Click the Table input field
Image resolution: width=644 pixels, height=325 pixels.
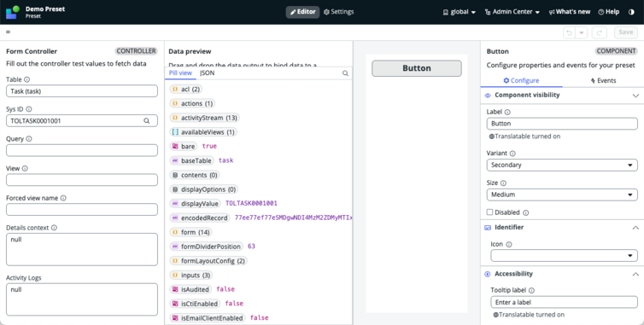82,91
